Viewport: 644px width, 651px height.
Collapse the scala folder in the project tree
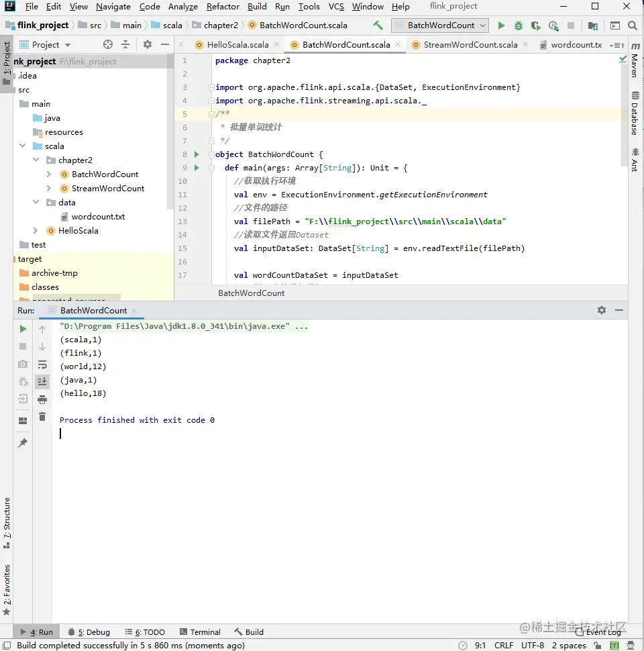23,146
